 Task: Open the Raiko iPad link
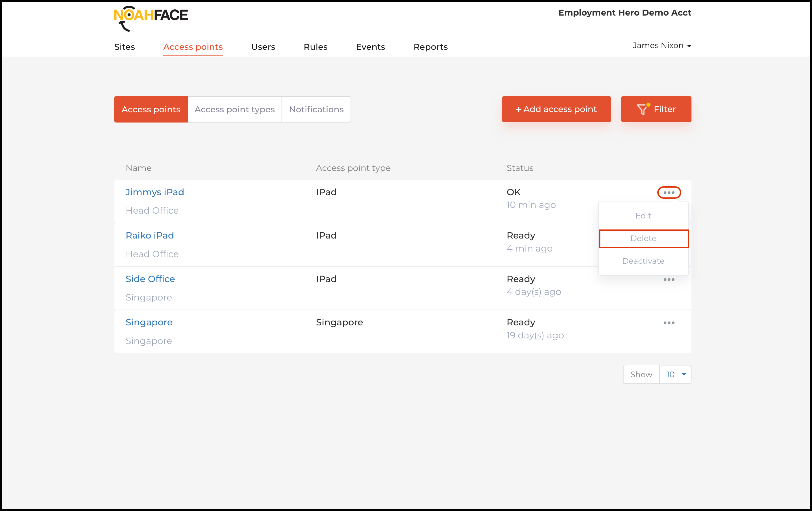(150, 235)
